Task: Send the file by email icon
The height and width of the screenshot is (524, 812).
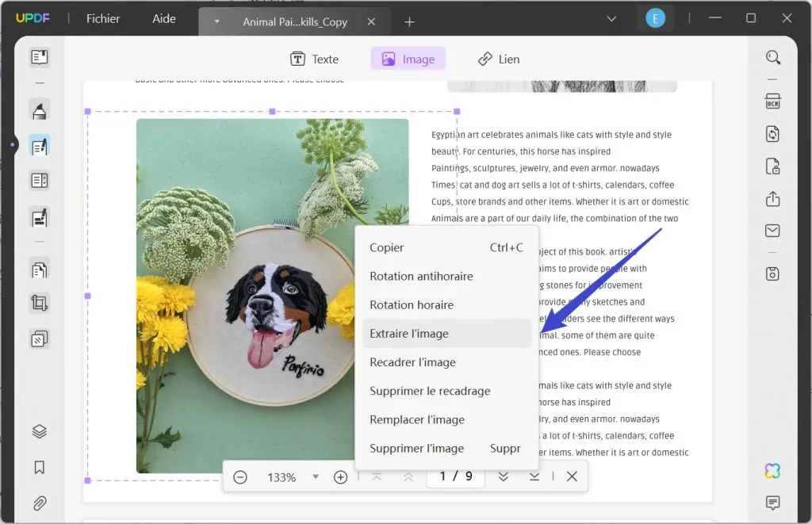Action: [x=772, y=231]
